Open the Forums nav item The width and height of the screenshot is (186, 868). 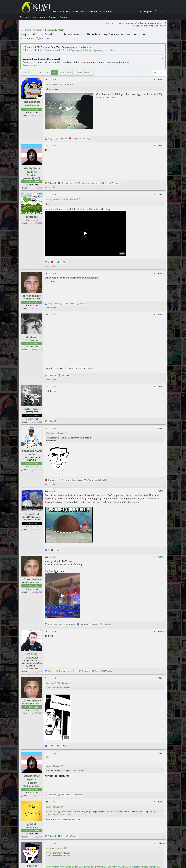[57, 11]
